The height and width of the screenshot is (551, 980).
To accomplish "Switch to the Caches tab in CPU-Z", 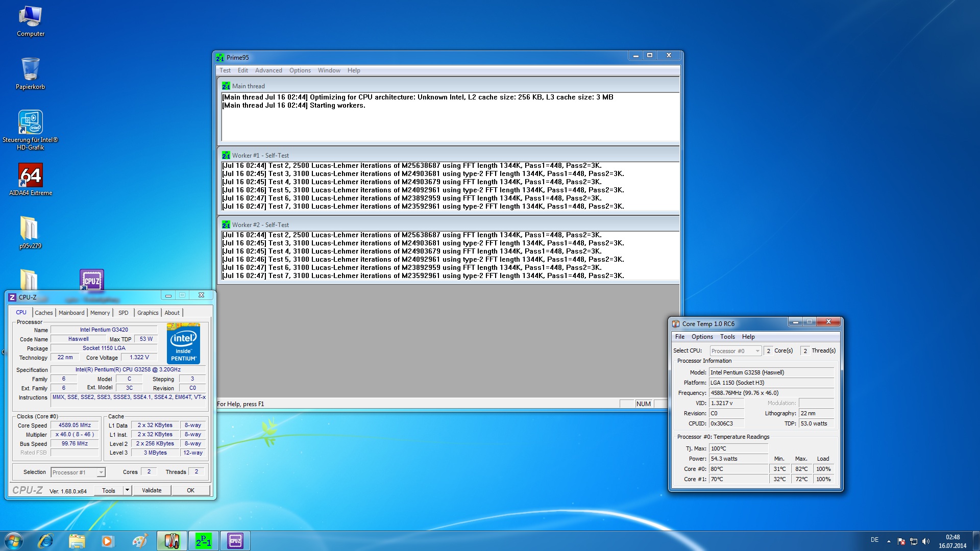I will pos(44,313).
